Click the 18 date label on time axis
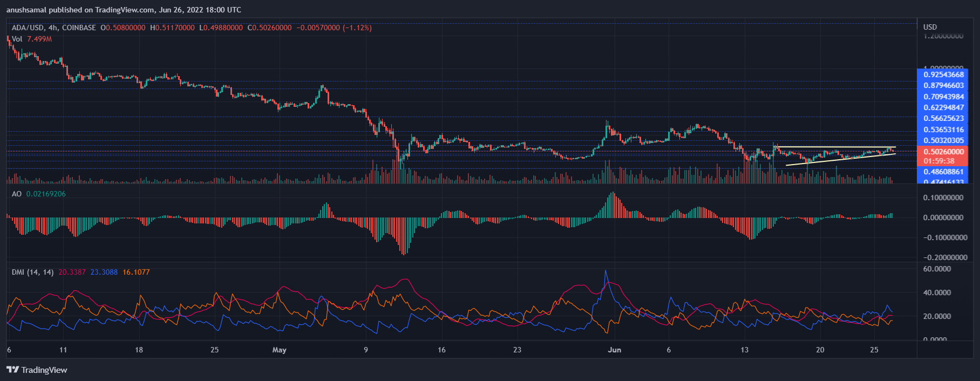The image size is (980, 381). (139, 350)
